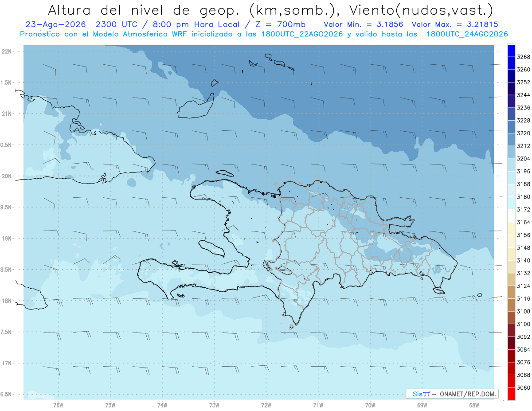
Task: Click the '20N' latitude label
Action: tap(6, 176)
